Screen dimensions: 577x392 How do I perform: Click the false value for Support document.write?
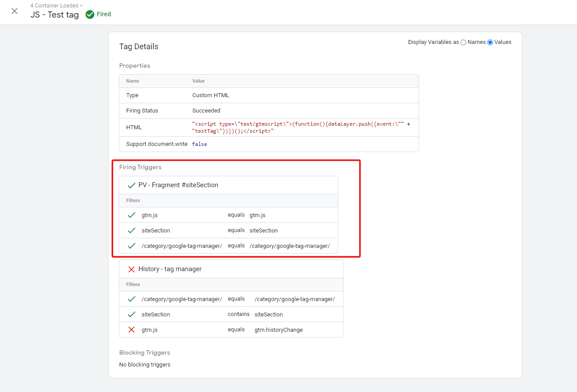[199, 144]
